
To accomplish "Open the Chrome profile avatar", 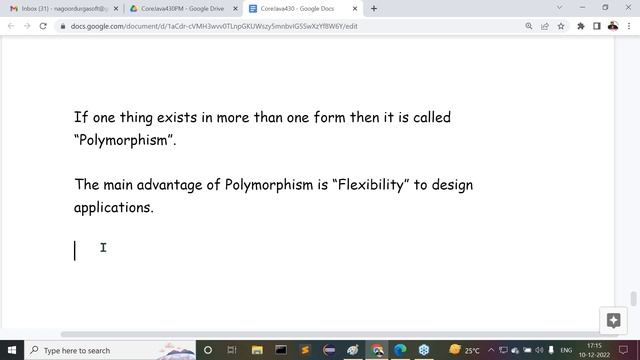I will pyautogui.click(x=613, y=26).
